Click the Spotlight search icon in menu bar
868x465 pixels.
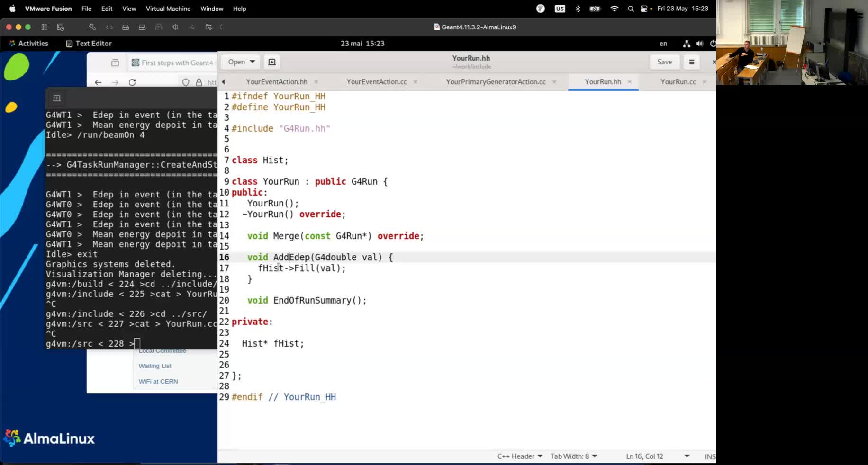(631, 9)
